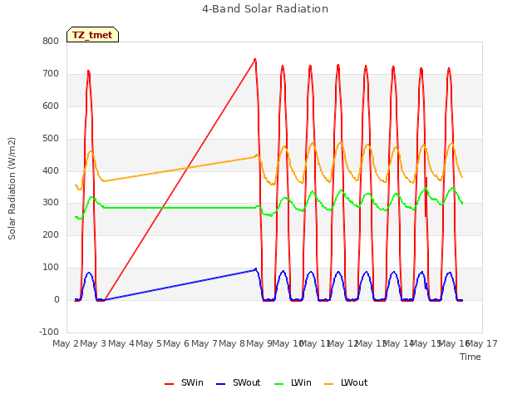Toggle the SWout series in the legend
The image size is (532, 399).
point(238,382)
